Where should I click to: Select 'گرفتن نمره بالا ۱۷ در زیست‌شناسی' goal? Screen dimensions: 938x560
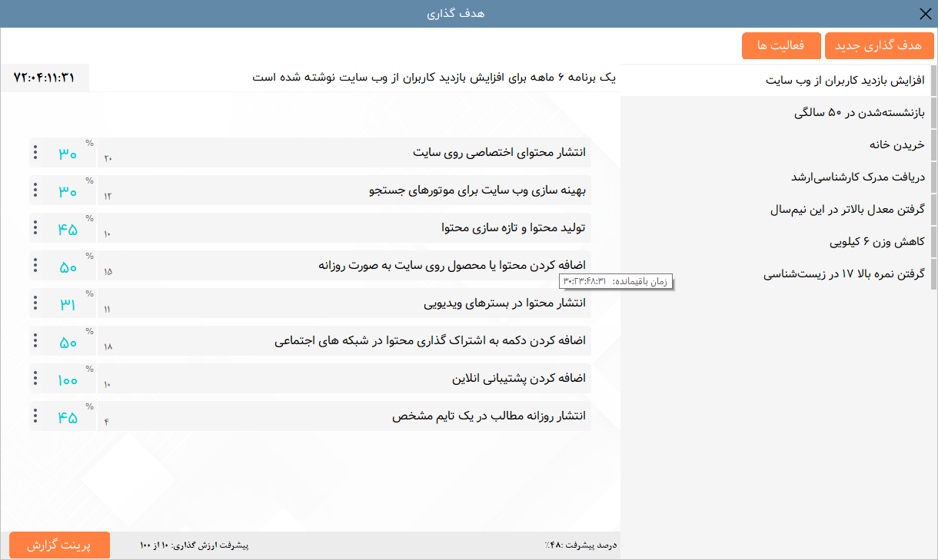(x=843, y=274)
